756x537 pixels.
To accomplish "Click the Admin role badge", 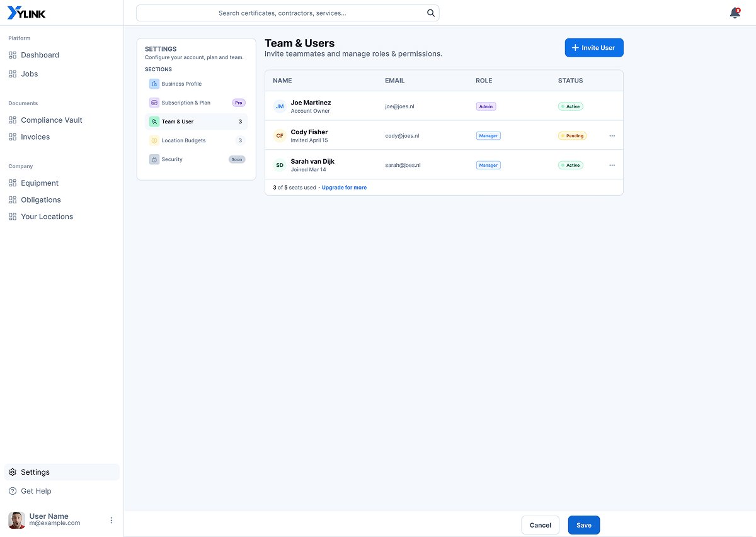I will 486,106.
